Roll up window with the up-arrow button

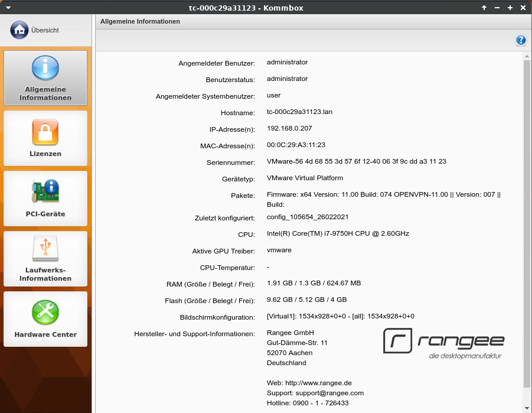484,8
